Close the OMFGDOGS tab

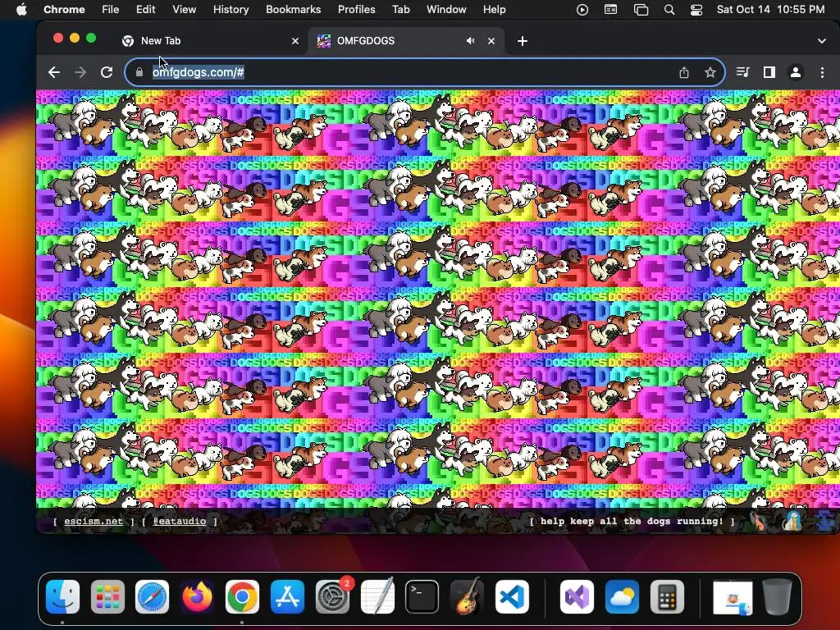click(x=491, y=41)
